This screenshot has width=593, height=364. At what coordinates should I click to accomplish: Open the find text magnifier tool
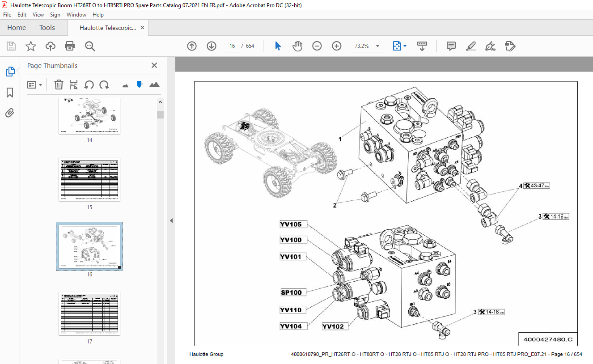click(90, 46)
